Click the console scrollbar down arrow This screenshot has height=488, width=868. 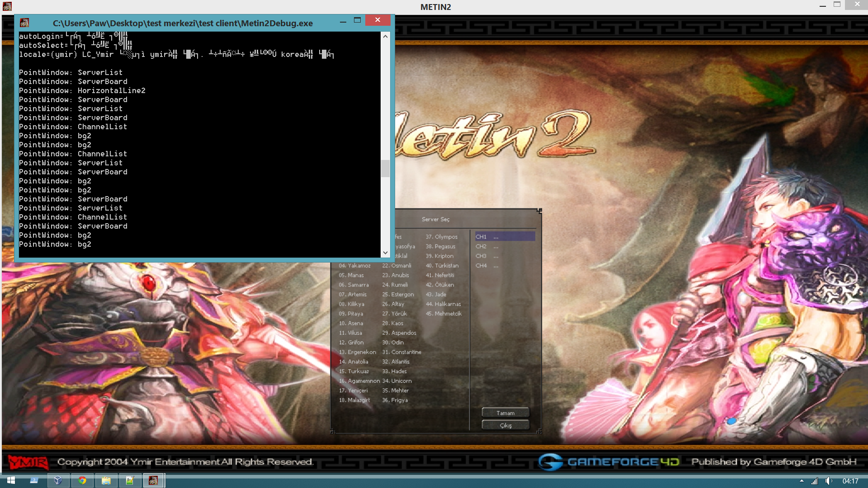click(385, 253)
